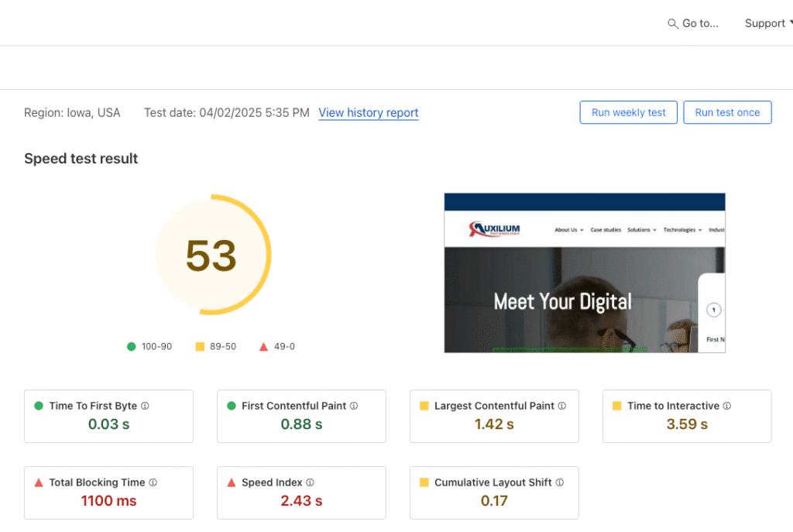
Task: Click info icon next to Largest Contentful Paint
Action: pyautogui.click(x=562, y=406)
